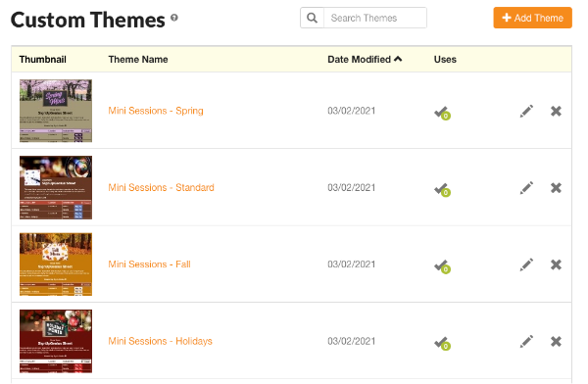Open Mini Sessions - Spring link

pos(156,111)
